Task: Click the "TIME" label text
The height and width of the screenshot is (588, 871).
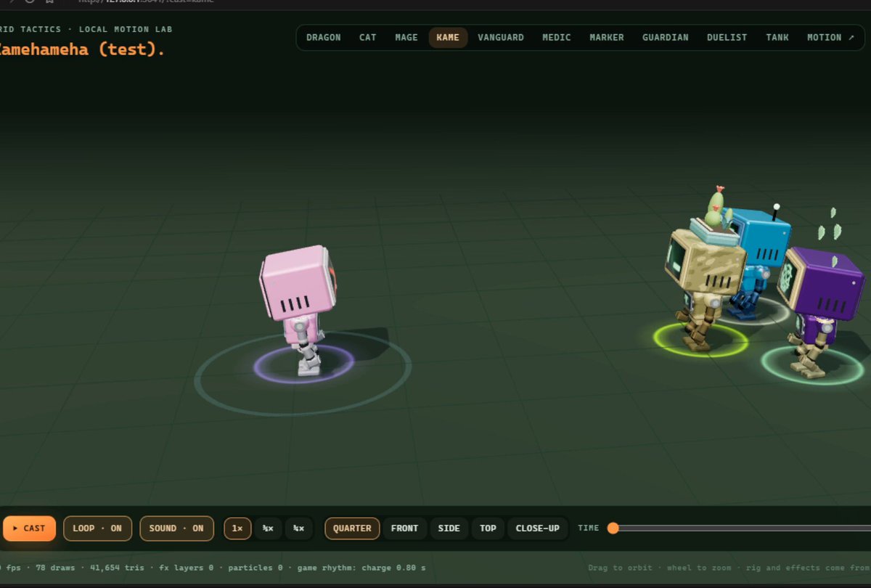Action: coord(589,528)
